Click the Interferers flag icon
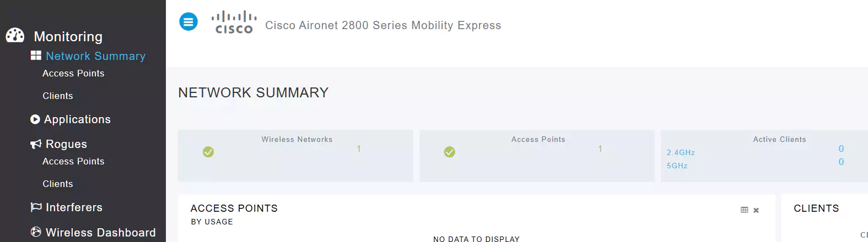Screen dimensions: 868x242 [36, 207]
